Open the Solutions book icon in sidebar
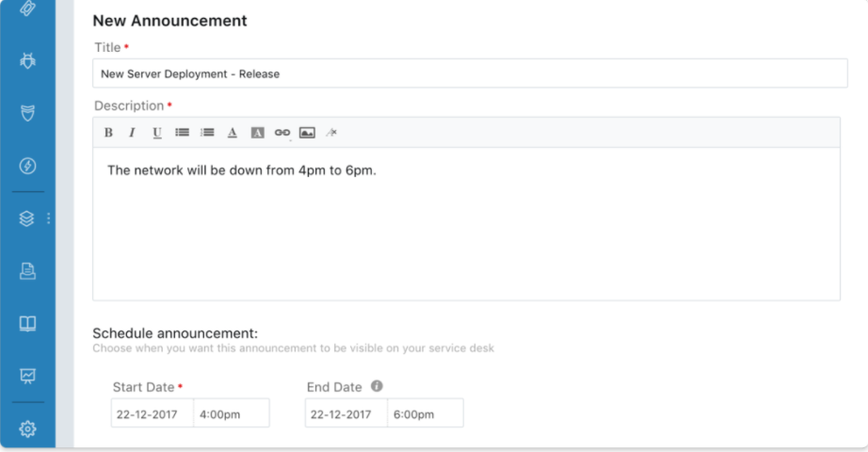This screenshot has width=868, height=452. click(x=27, y=324)
